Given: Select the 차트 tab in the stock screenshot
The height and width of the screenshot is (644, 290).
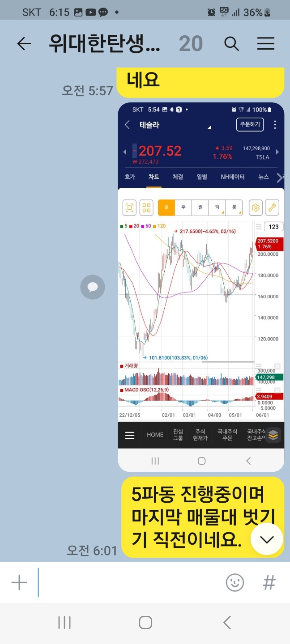Looking at the screenshot, I should [x=154, y=177].
